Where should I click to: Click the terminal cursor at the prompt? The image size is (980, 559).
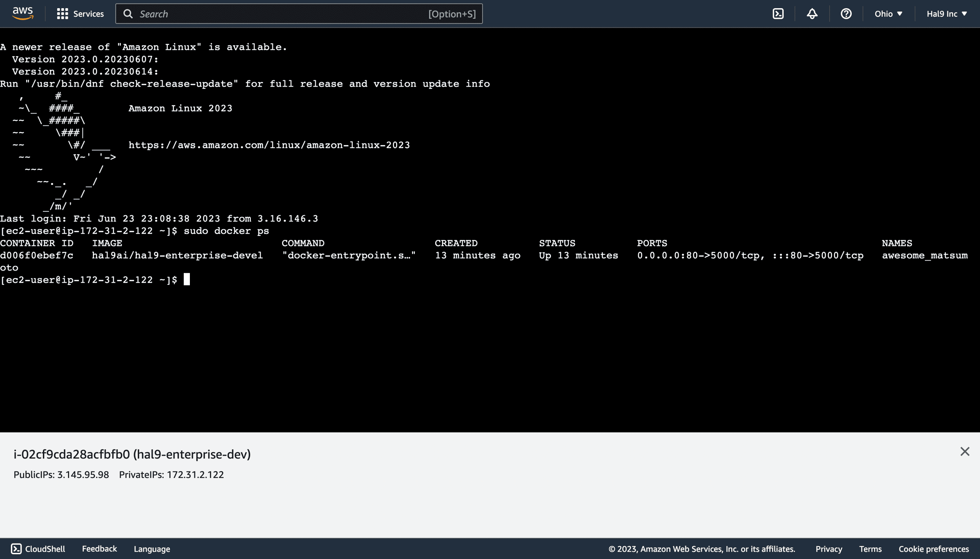[x=187, y=279]
